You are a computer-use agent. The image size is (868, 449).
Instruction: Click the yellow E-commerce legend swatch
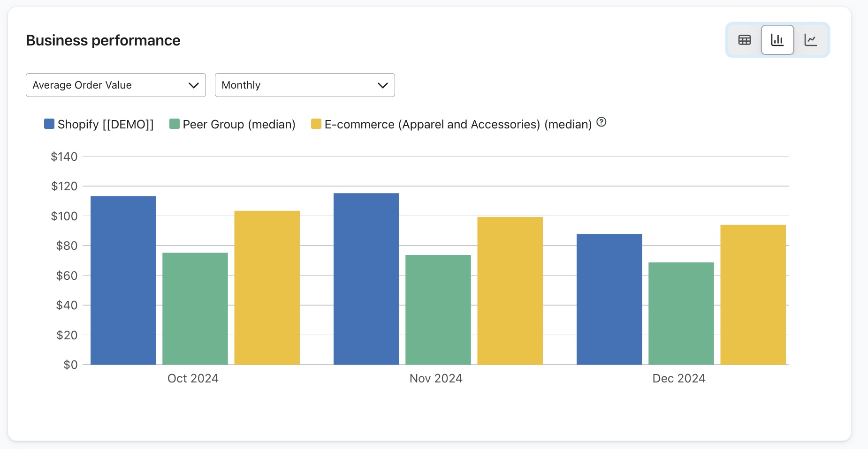[x=316, y=124]
